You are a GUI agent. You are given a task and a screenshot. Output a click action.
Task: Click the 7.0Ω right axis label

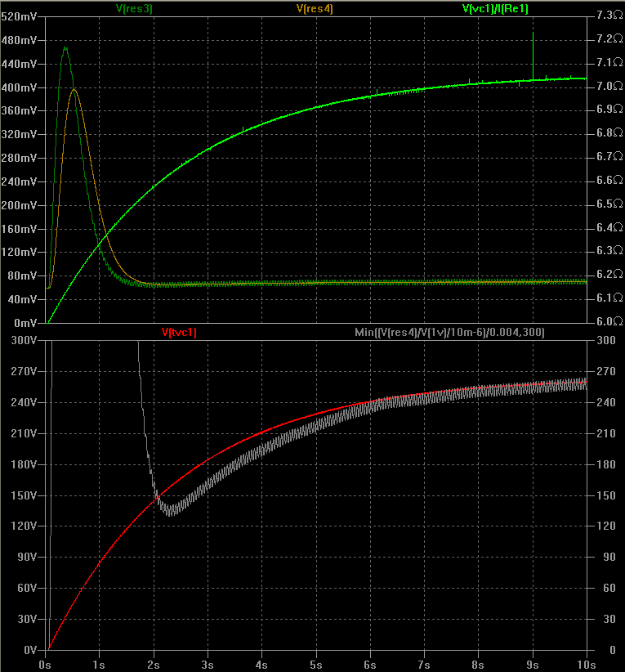[x=609, y=86]
